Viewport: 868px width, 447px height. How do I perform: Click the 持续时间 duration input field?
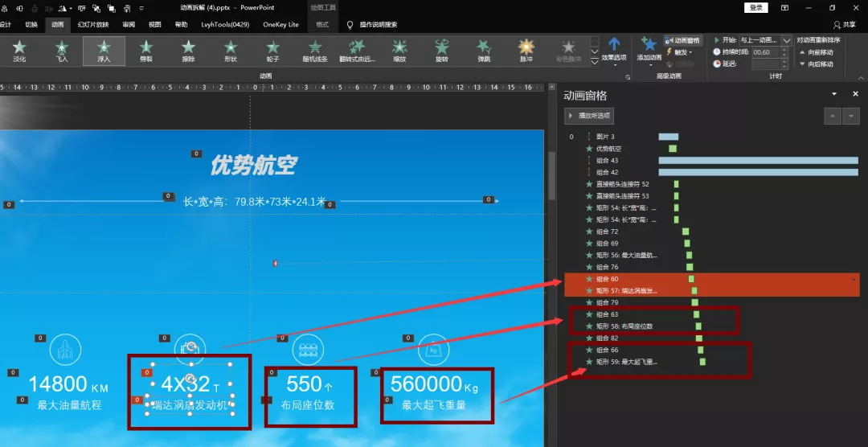tap(766, 52)
